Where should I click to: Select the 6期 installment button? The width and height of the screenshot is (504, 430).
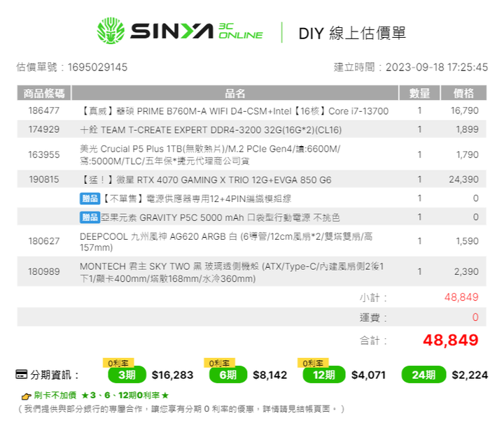pos(228,375)
